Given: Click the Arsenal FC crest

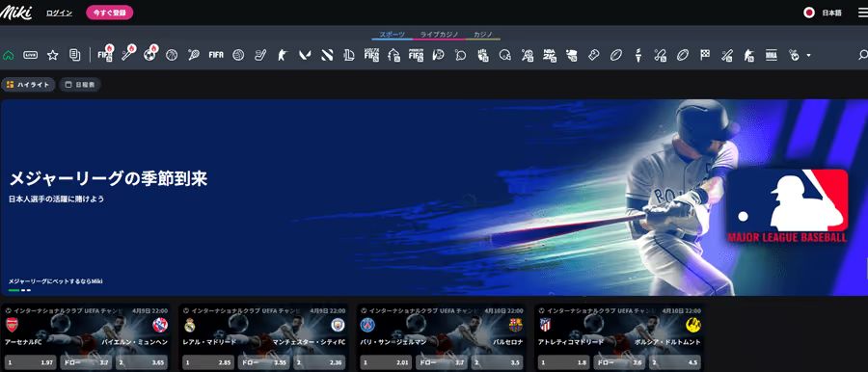Looking at the screenshot, I should tap(13, 325).
